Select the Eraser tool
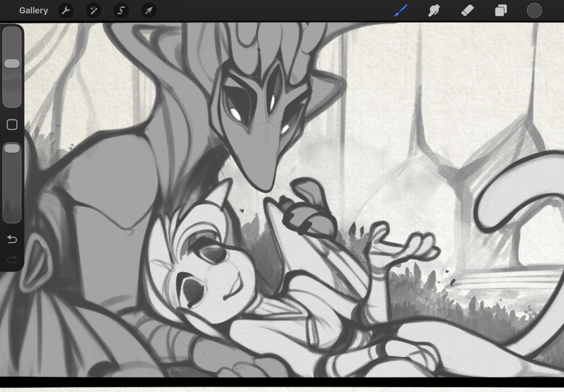The image size is (564, 392). tap(467, 10)
